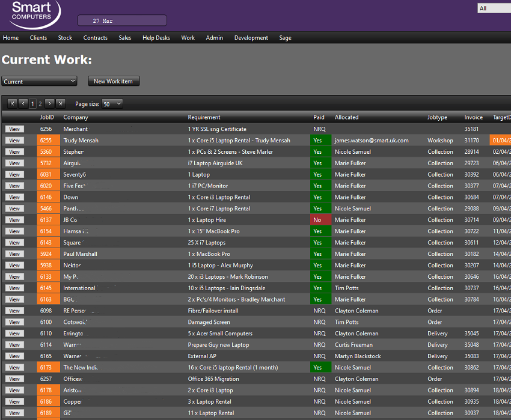Open View for JB Co job 6137
Image resolution: width=511 pixels, height=420 pixels.
click(x=14, y=220)
